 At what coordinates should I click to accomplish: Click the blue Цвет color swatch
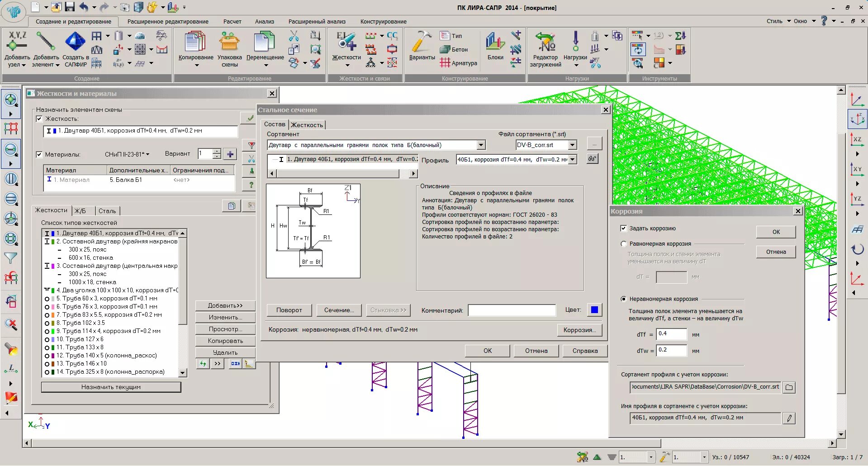(594, 310)
